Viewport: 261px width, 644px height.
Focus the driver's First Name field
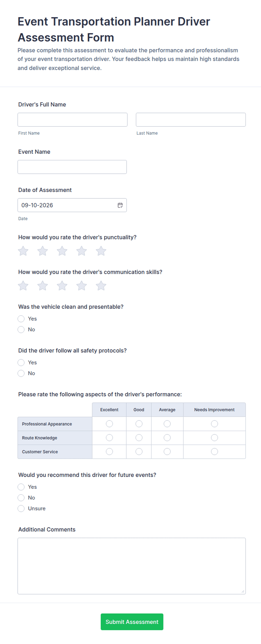(x=72, y=120)
